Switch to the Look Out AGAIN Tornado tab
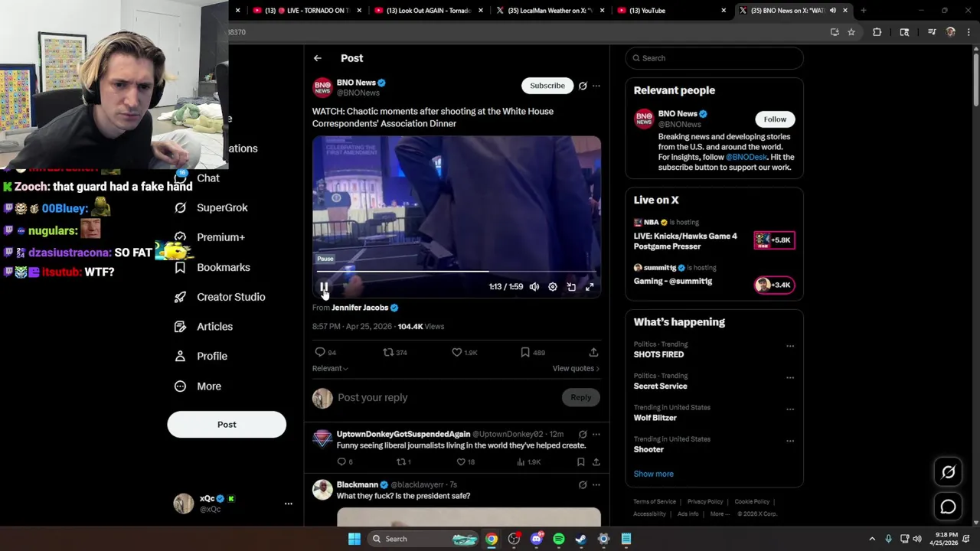This screenshot has width=980, height=551. tap(427, 11)
